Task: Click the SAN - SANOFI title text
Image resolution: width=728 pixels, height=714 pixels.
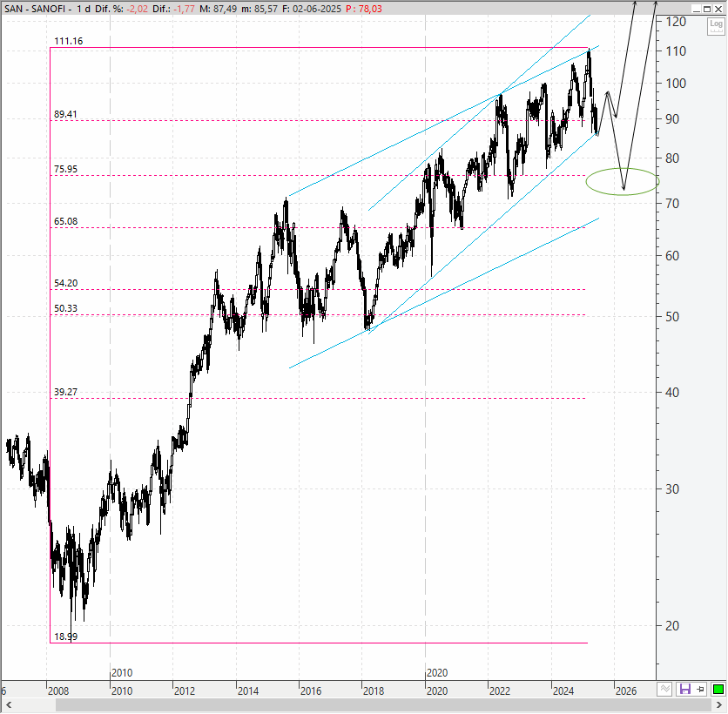Action: tap(35, 9)
